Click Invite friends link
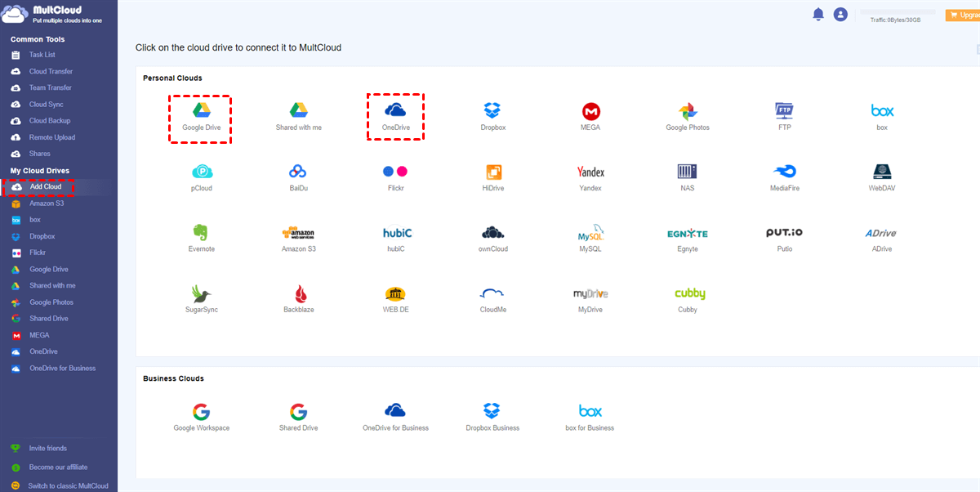The width and height of the screenshot is (980, 492). [x=48, y=448]
